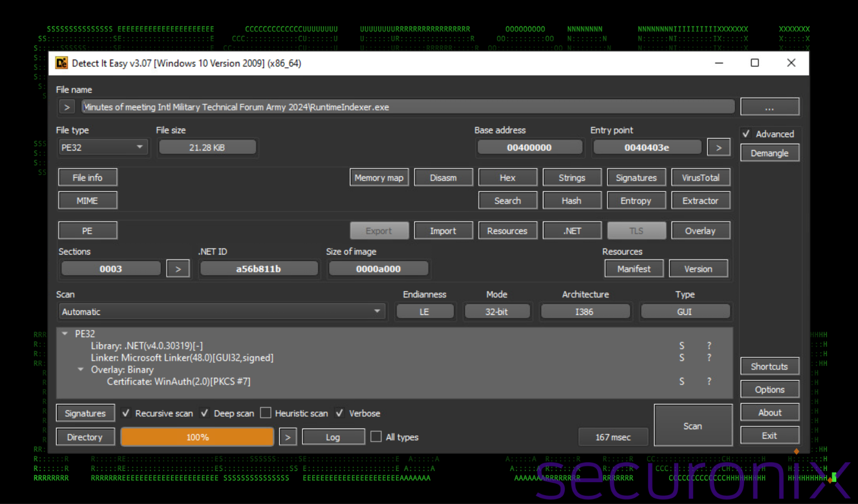
Task: Enable the Heuristic scan checkbox
Action: 266,414
